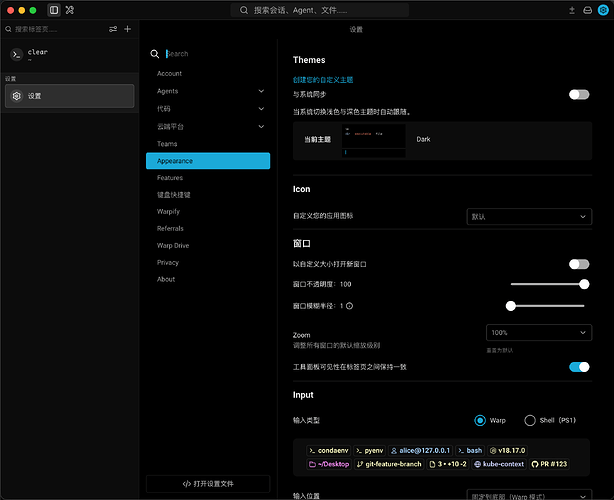Expand the Agents settings section
Screen dimensions: 614x500
(x=261, y=91)
